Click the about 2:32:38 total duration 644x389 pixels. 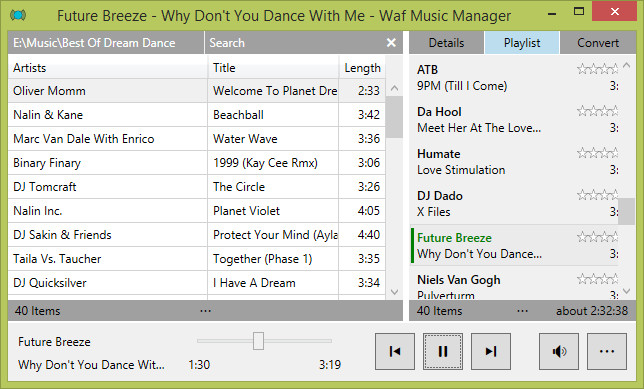[x=592, y=311]
